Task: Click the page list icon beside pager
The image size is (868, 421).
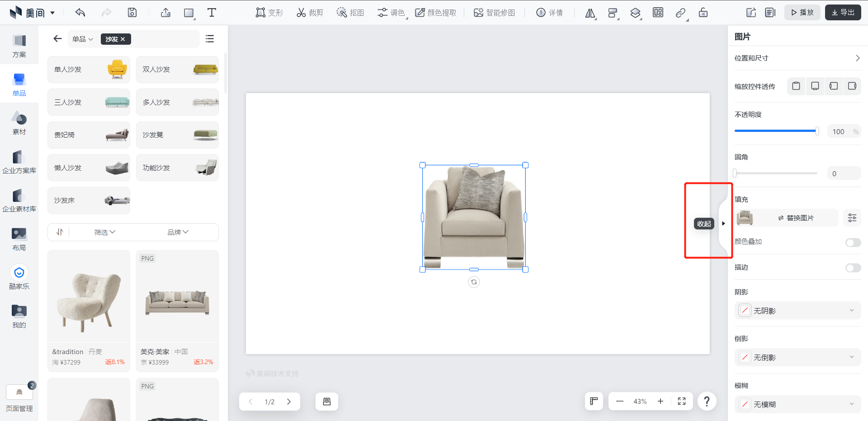Action: click(x=327, y=402)
